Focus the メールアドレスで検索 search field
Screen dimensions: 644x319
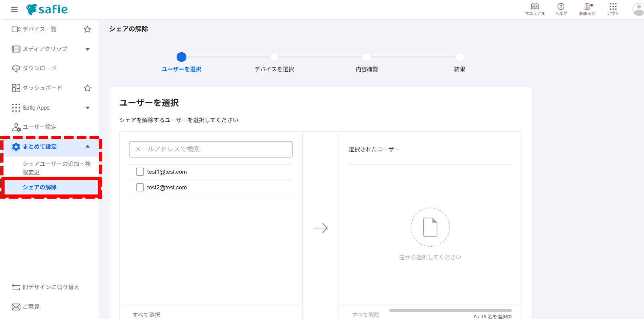coord(211,149)
